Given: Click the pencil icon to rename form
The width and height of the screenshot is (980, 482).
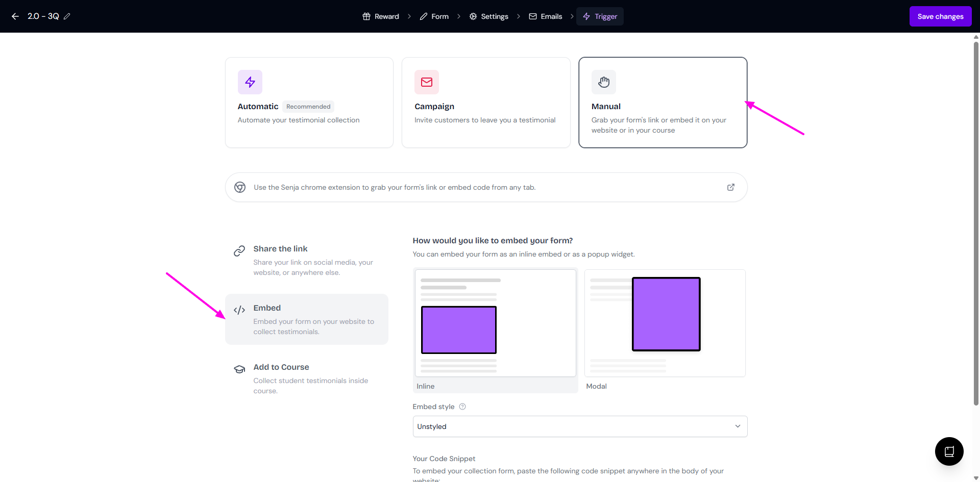Looking at the screenshot, I should tap(67, 16).
